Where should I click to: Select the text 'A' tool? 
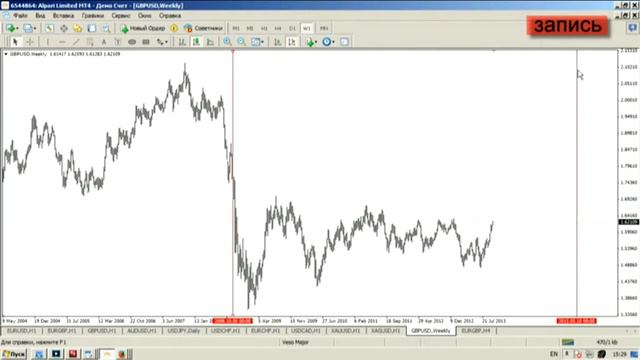(104, 42)
